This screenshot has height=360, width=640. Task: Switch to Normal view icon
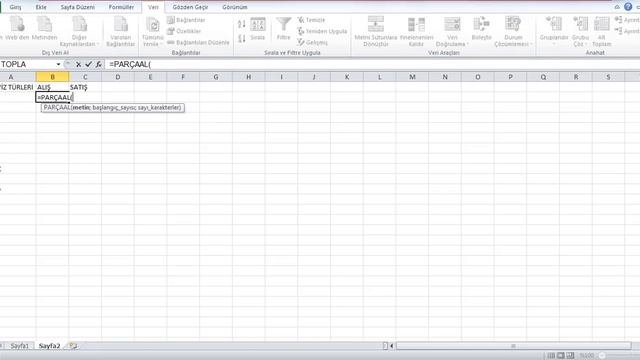click(x=551, y=356)
